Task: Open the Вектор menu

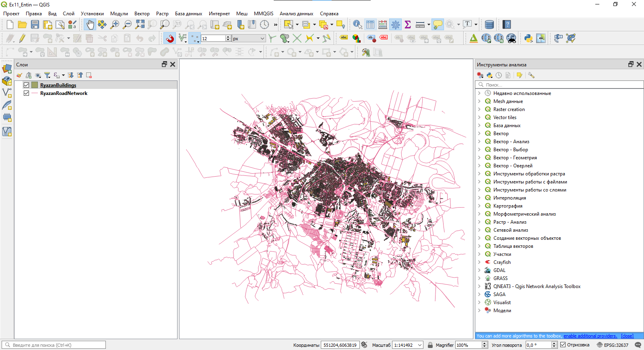Action: [142, 14]
